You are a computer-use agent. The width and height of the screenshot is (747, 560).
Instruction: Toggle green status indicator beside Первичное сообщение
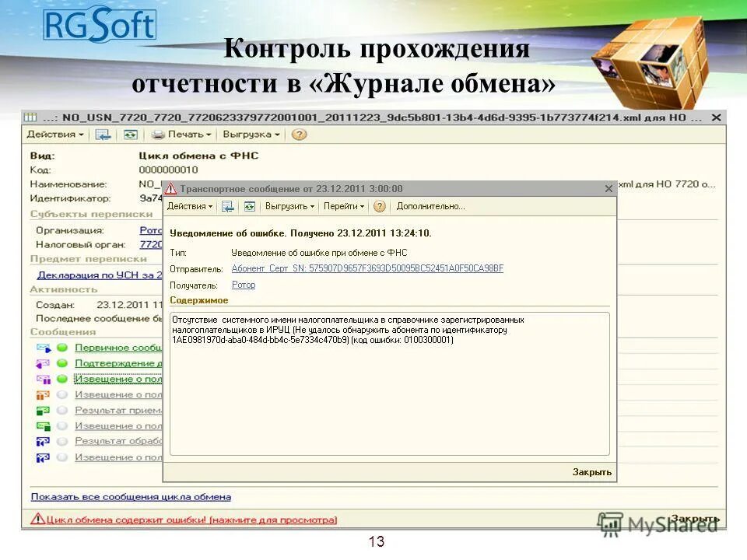[x=62, y=348]
